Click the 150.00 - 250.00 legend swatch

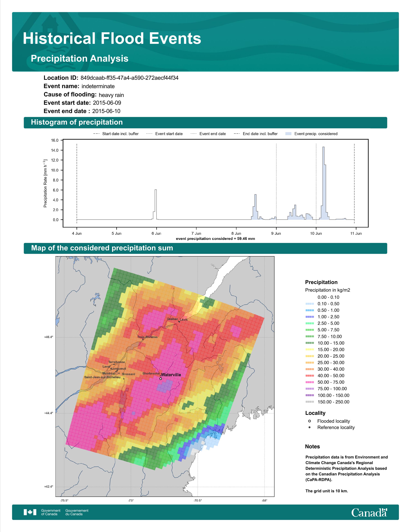tap(310, 402)
